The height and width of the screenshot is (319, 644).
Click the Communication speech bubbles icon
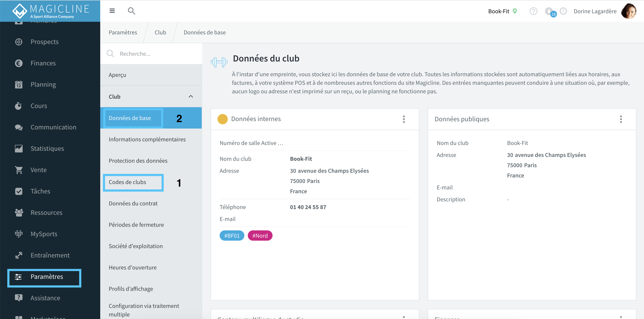[19, 127]
